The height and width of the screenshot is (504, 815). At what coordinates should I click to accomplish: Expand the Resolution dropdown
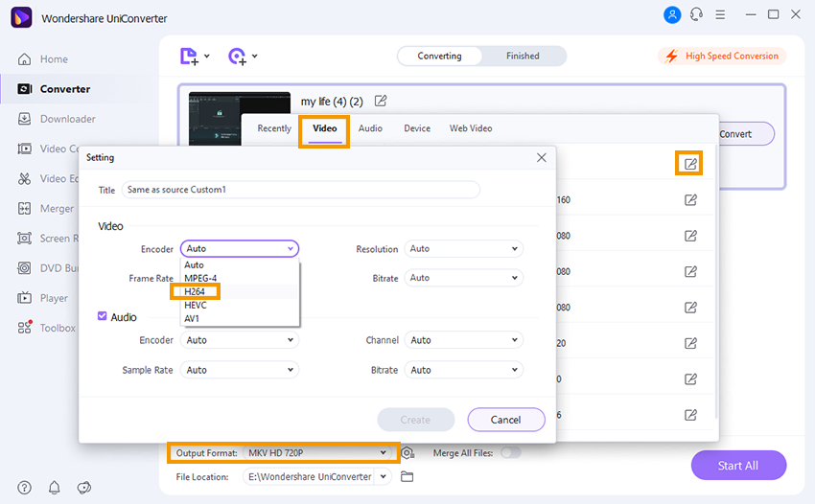(464, 249)
